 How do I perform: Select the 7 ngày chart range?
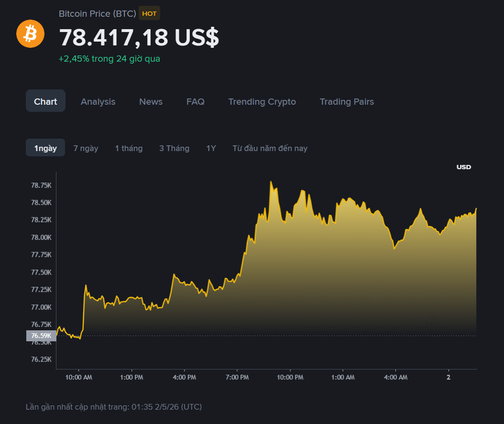point(86,148)
